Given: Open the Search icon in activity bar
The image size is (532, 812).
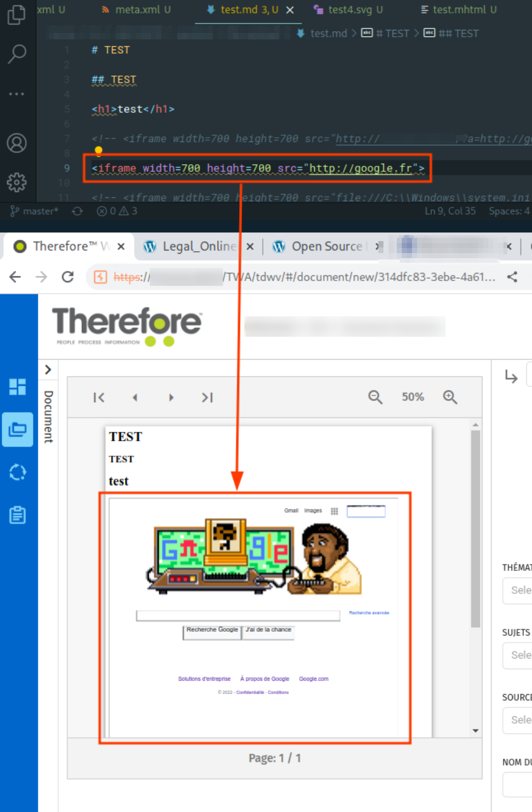Looking at the screenshot, I should pos(16,55).
